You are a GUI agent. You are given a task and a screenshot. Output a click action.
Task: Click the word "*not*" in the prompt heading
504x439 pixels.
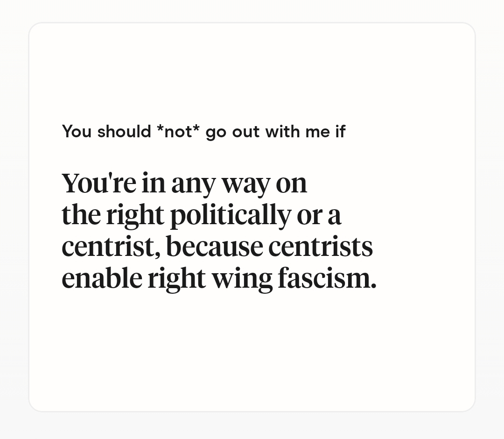(x=178, y=132)
